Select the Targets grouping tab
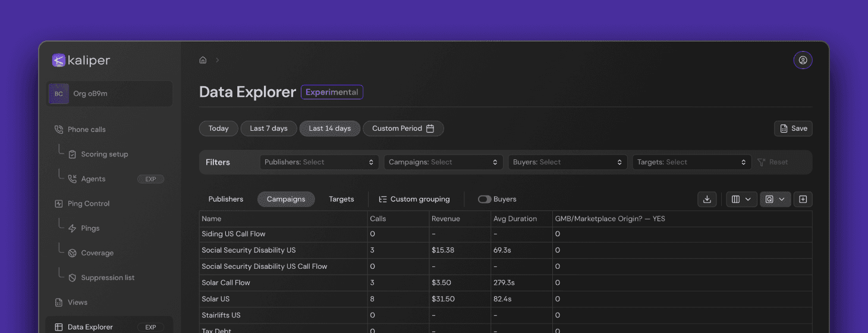This screenshot has width=868, height=333. [341, 199]
